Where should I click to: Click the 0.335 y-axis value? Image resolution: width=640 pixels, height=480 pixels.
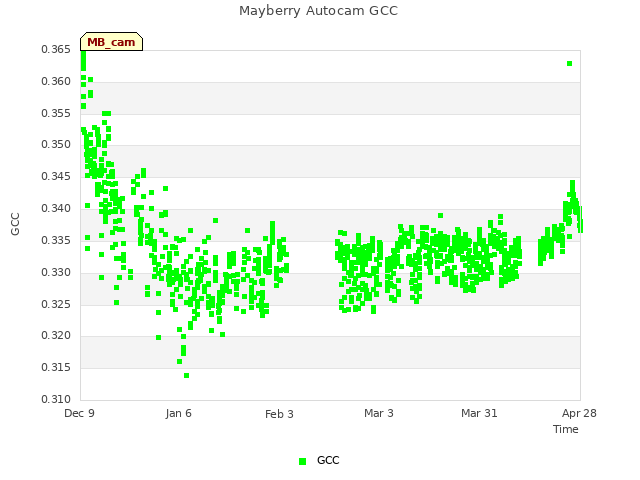point(56,240)
